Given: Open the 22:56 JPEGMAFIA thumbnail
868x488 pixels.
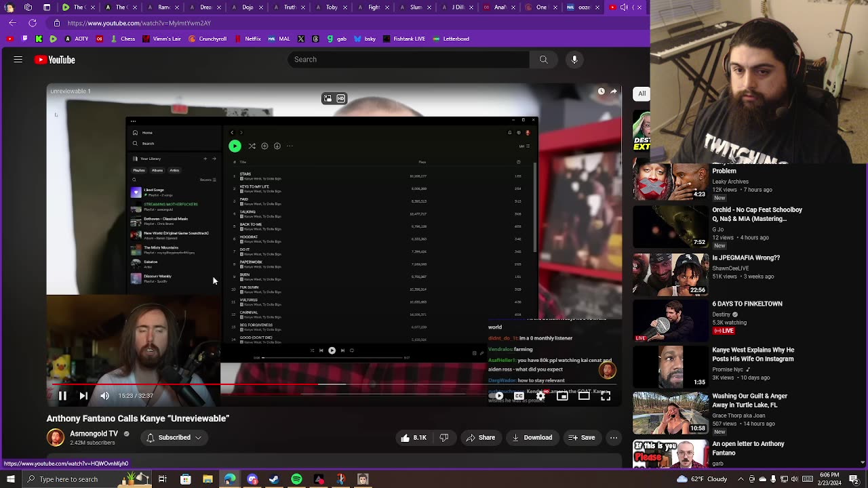Looking at the screenshot, I should point(671,274).
